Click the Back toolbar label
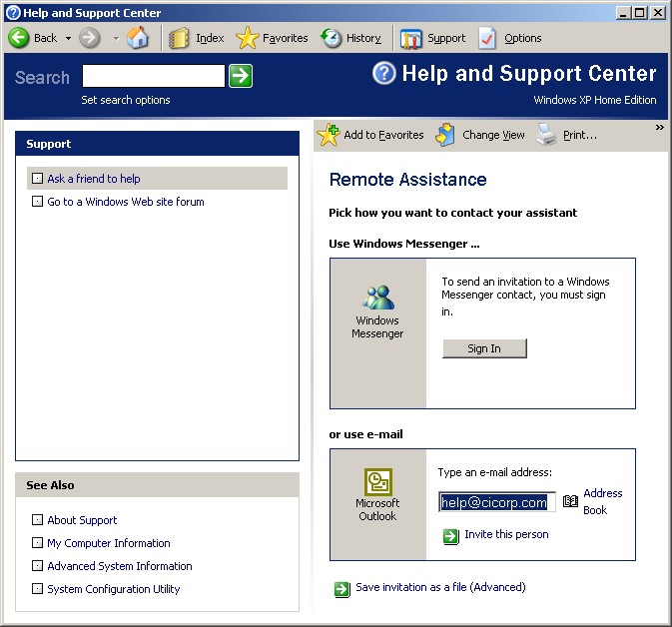The width and height of the screenshot is (672, 627). [45, 38]
